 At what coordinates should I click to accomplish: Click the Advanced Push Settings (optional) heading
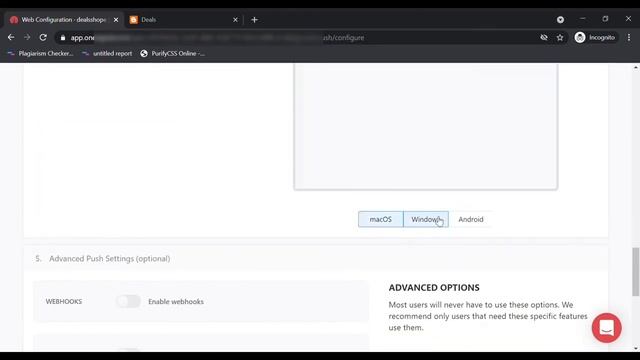click(x=109, y=259)
